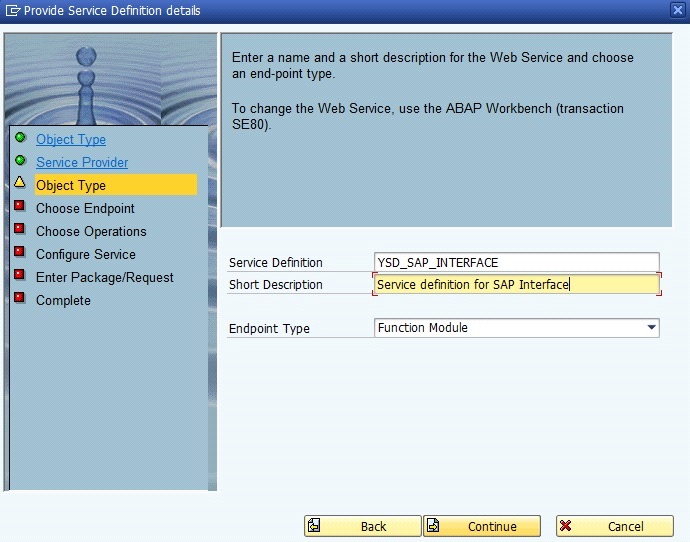Open the Service Provider step link
Image resolution: width=690 pixels, height=542 pixels.
82,163
